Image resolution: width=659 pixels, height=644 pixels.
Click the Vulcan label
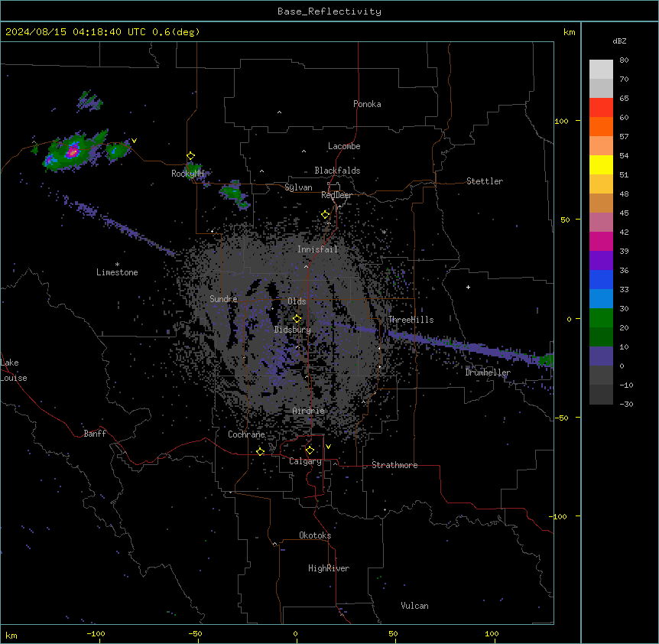click(414, 606)
